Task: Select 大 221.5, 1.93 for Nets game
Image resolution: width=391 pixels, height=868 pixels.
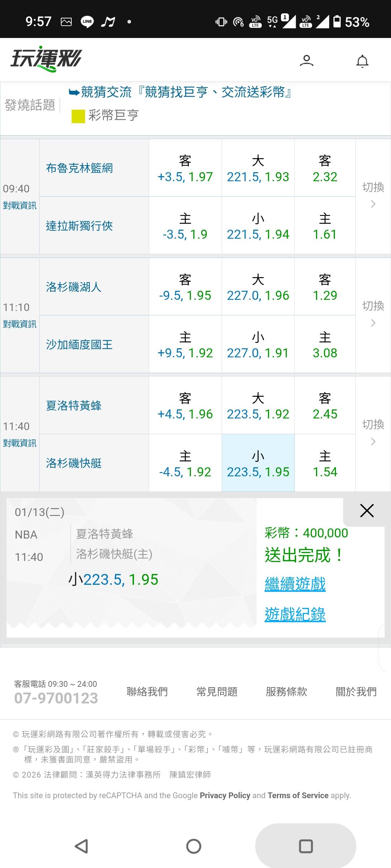Action: coord(258,168)
